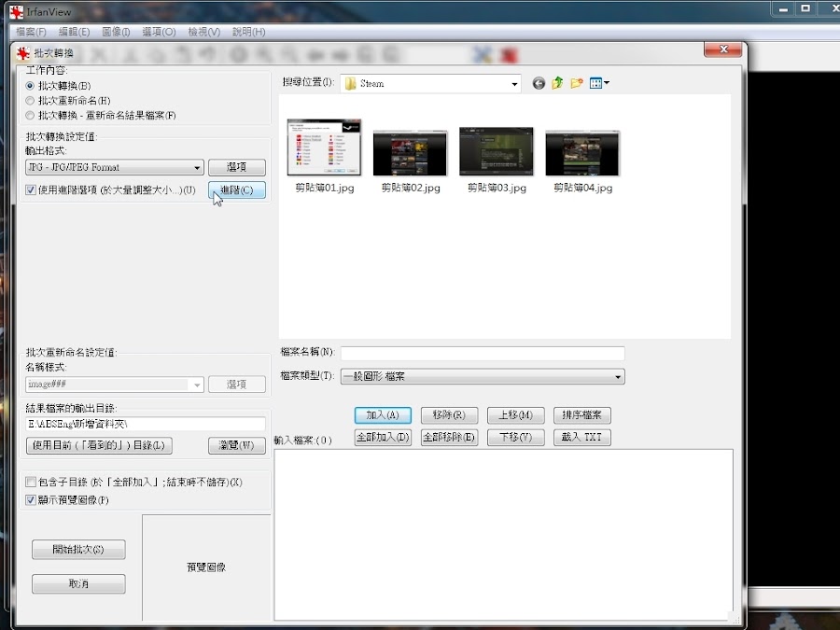
Task: Enable 包含子目錄 checkbox
Action: click(x=31, y=482)
